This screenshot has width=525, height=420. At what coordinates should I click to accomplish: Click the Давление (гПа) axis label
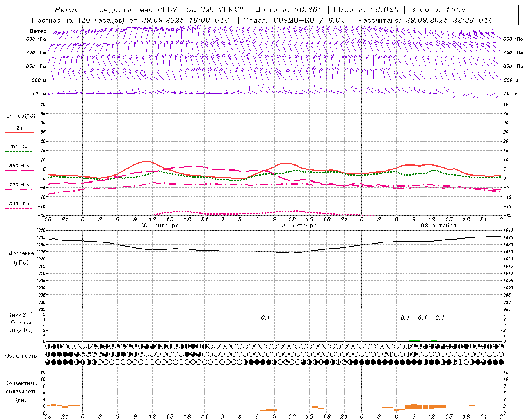(x=21, y=258)
